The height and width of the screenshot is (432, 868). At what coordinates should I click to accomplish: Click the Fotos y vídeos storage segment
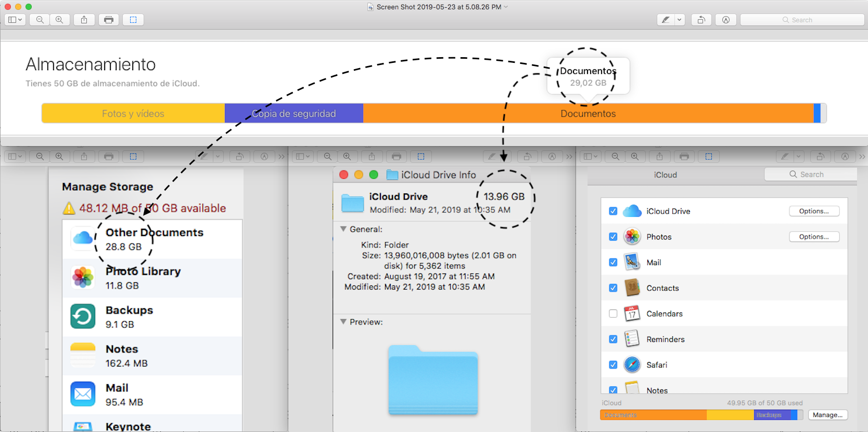(x=133, y=113)
